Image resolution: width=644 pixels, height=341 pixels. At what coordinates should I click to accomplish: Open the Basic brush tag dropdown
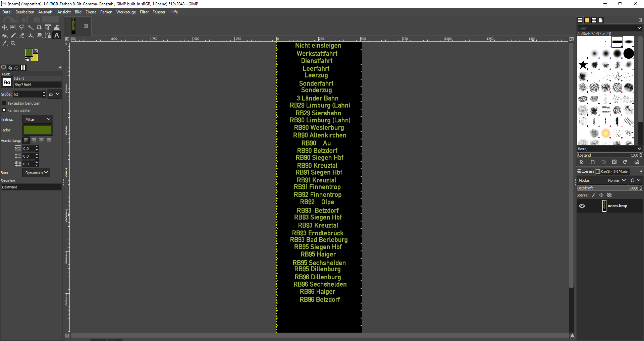coord(609,149)
